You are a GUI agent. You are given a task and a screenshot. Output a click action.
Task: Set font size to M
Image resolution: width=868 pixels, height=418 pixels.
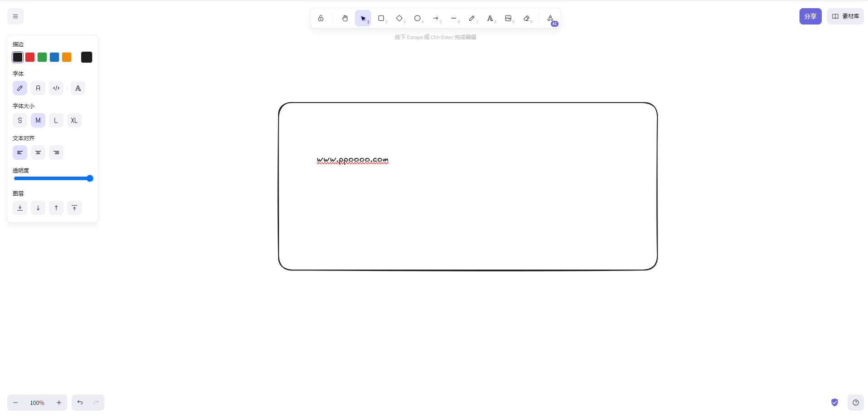(38, 120)
